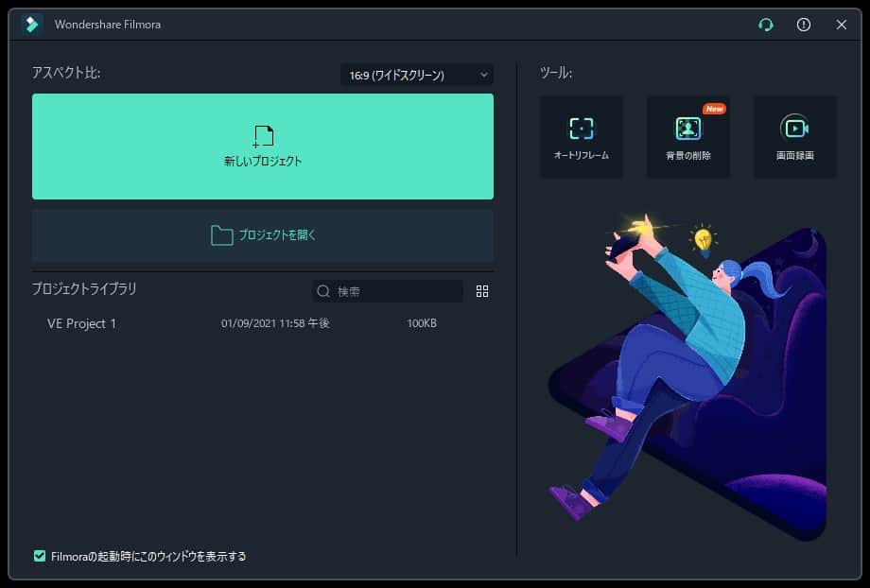Viewport: 870px width, 588px height.
Task: Click プロジェクトを開く to open a project
Action: (x=263, y=235)
